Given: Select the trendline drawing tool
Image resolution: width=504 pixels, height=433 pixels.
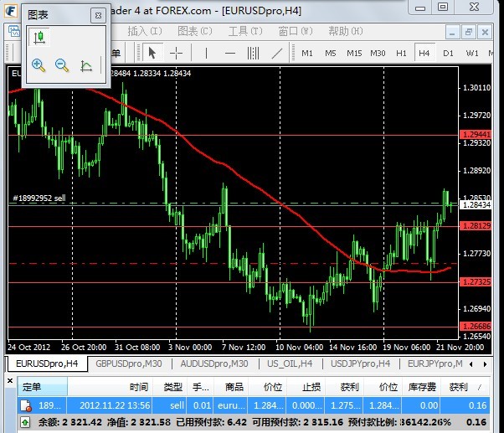Looking at the screenshot, I should [x=277, y=53].
